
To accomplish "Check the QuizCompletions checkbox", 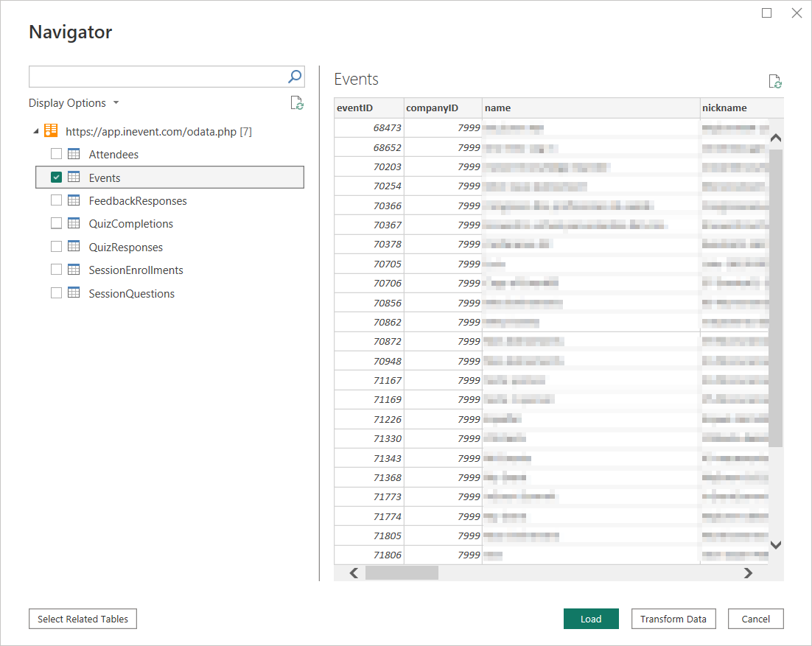I will click(57, 223).
